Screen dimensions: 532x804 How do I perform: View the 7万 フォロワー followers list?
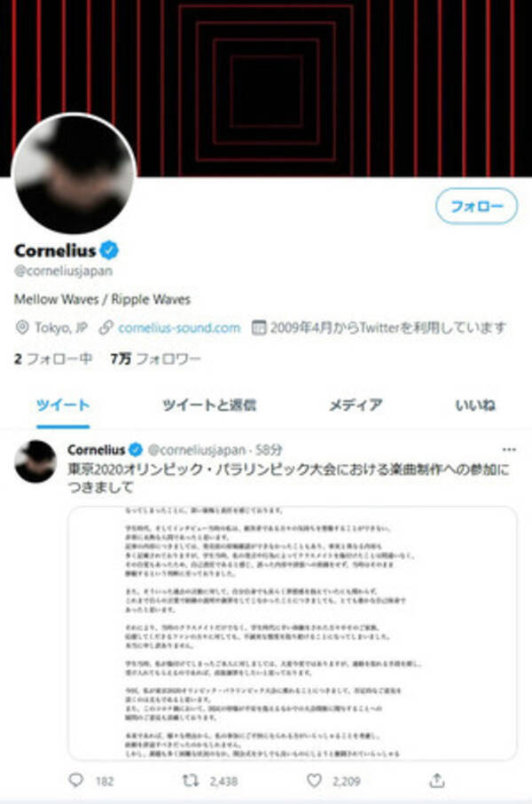[155, 359]
